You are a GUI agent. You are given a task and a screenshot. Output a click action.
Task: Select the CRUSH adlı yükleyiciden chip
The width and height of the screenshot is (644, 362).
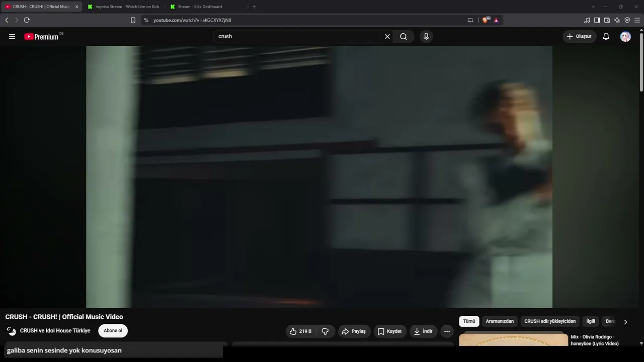click(550, 321)
